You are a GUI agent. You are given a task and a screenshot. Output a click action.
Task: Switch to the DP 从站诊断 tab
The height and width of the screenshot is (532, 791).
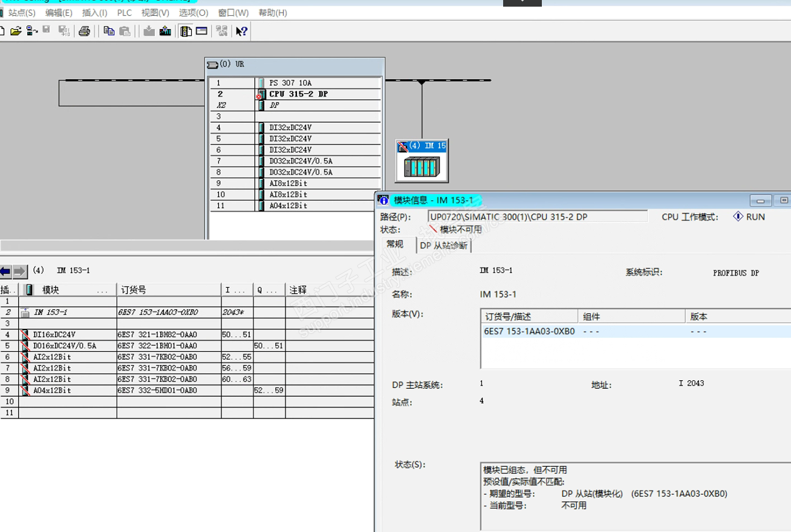click(444, 245)
